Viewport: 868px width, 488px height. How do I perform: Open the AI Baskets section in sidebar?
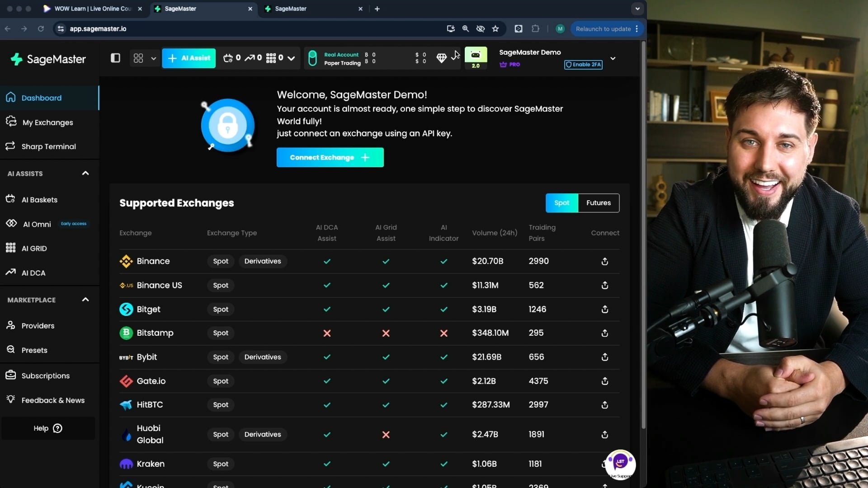point(39,199)
